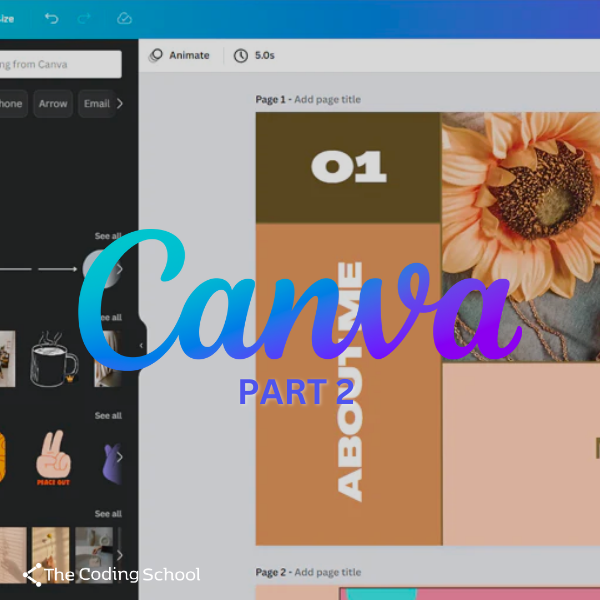The width and height of the screenshot is (600, 600).
Task: Click the 5.0s page duration timer
Action: coord(254,55)
